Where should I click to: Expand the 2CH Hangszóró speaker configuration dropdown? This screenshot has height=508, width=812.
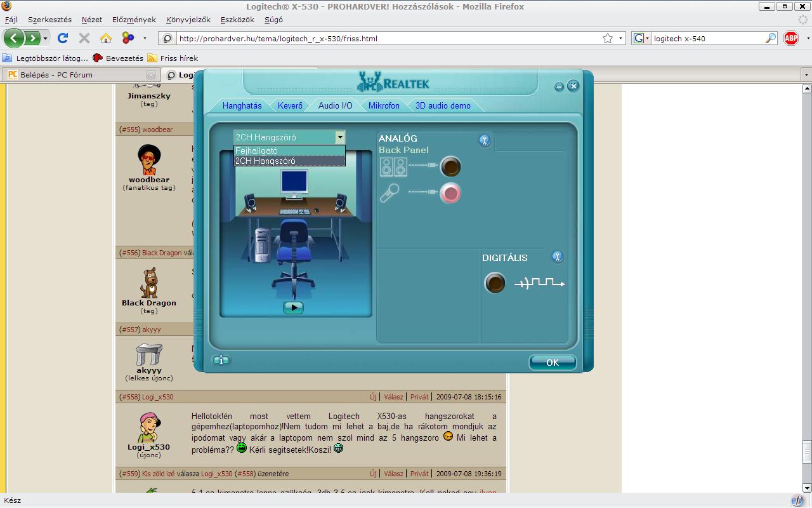[340, 137]
